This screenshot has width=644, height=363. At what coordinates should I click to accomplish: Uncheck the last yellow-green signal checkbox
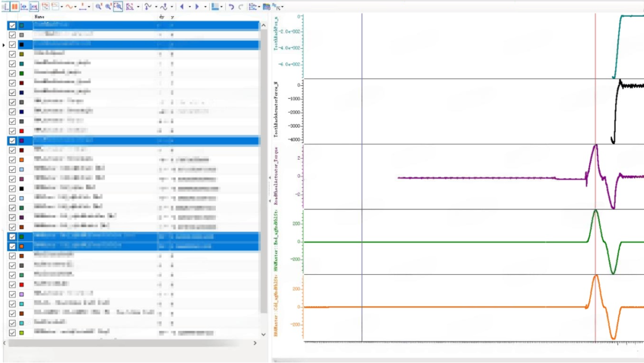click(x=13, y=333)
